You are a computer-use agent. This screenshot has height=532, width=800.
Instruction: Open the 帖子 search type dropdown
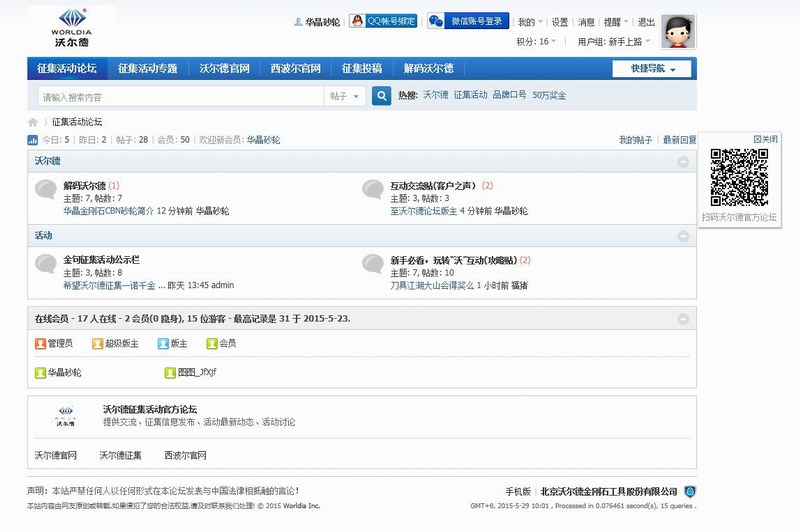[345, 96]
